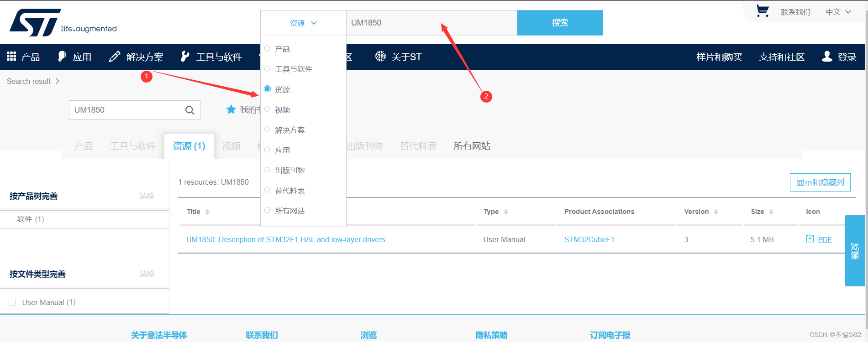Open the 隐私策略 footer link
This screenshot has width=868, height=342.
click(x=491, y=335)
